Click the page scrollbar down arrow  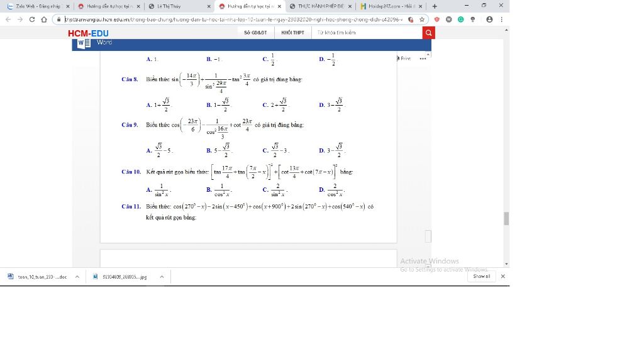[506, 264]
